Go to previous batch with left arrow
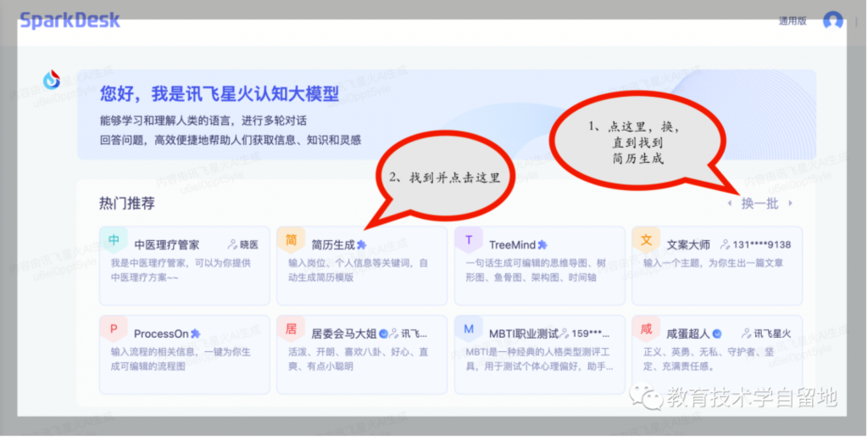868x437 pixels. point(730,204)
